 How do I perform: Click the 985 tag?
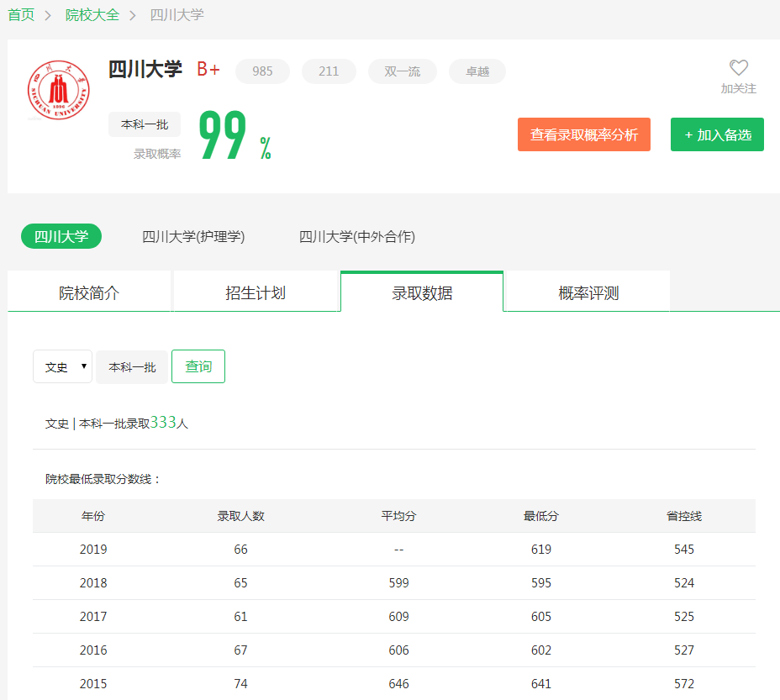pyautogui.click(x=262, y=71)
